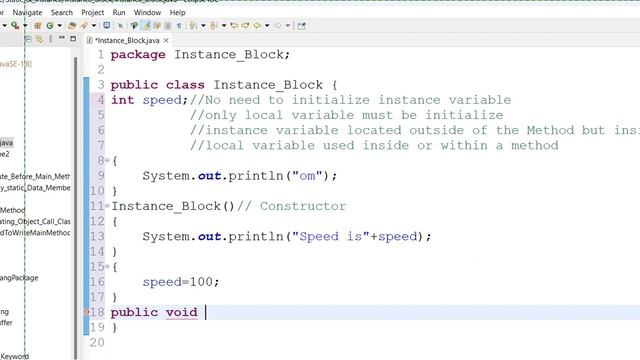Viewport: 640px width, 360px height.
Task: Click the blue Open Terminal icon
Action: (x=107, y=25)
